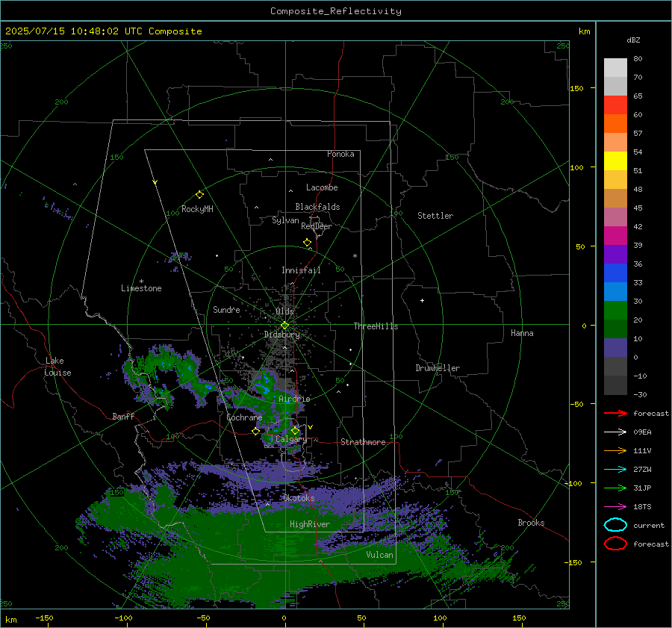Click the Blackfalds label on map
The image size is (672, 628).
317,207
